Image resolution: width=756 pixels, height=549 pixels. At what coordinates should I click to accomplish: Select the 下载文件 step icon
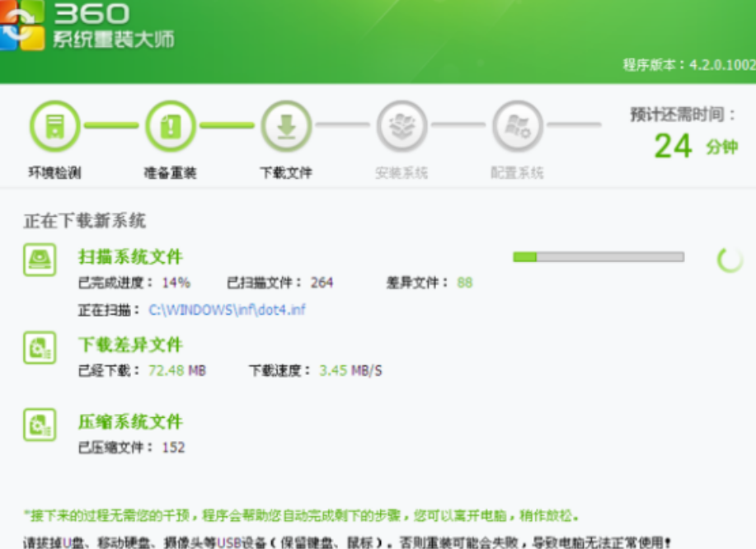click(x=286, y=127)
